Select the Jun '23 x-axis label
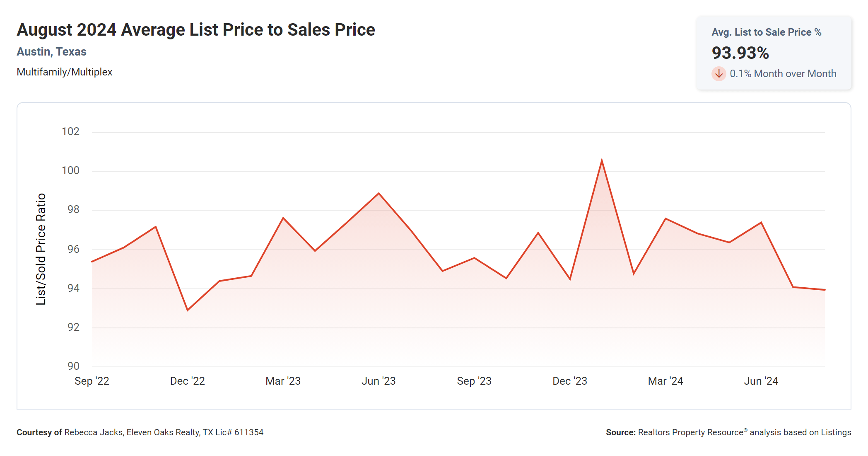The height and width of the screenshot is (456, 868). click(x=379, y=381)
